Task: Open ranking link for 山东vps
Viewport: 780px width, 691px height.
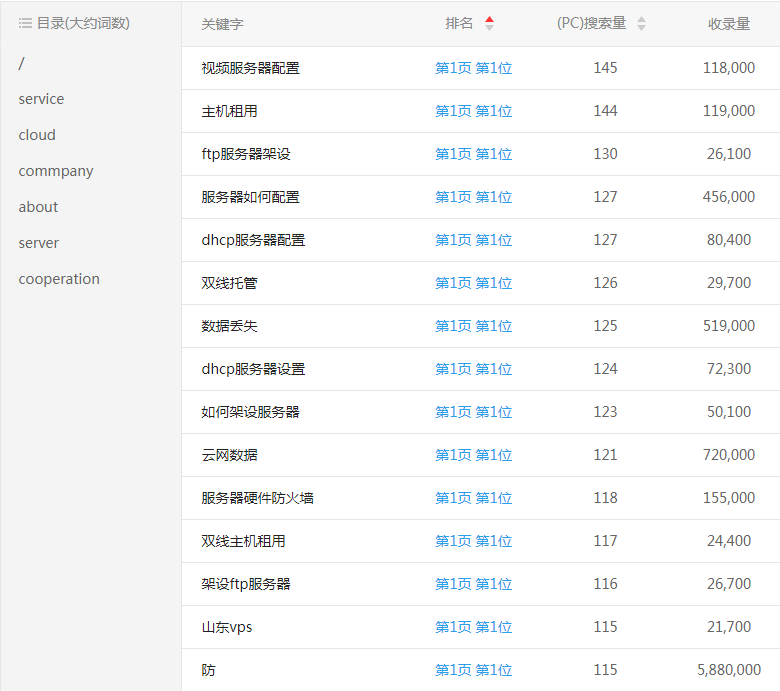Action: (473, 627)
